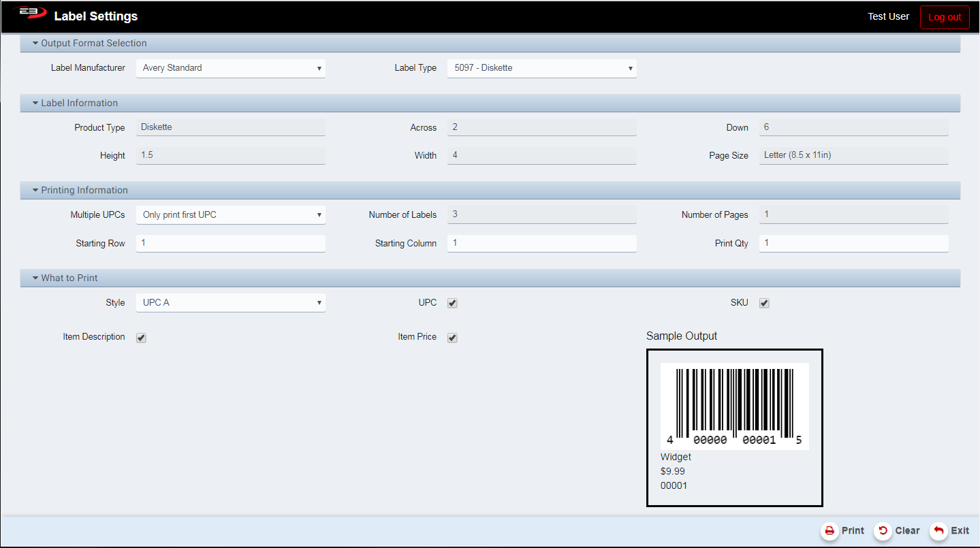This screenshot has height=548, width=980.
Task: Click the Log out button
Action: click(944, 17)
